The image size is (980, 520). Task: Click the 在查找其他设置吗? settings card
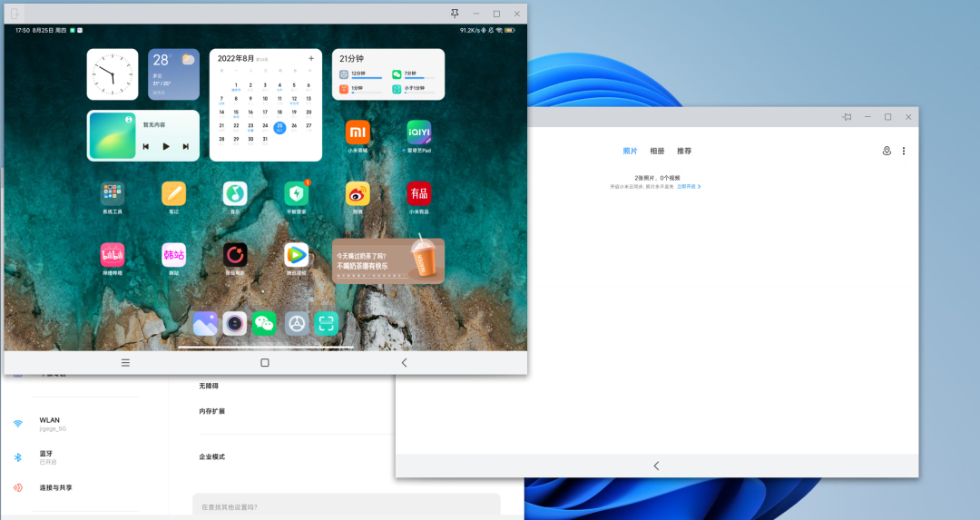click(x=347, y=506)
